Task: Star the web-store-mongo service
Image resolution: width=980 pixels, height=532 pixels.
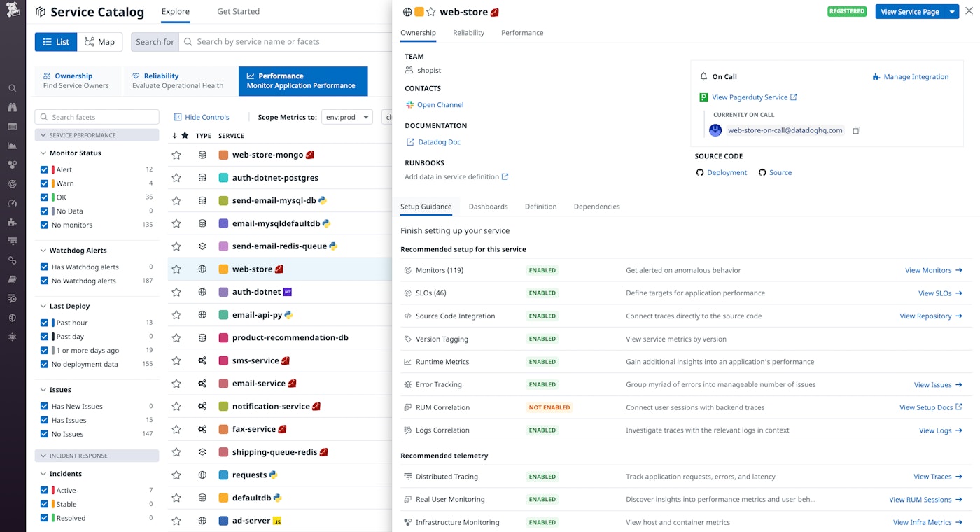Action: (176, 155)
